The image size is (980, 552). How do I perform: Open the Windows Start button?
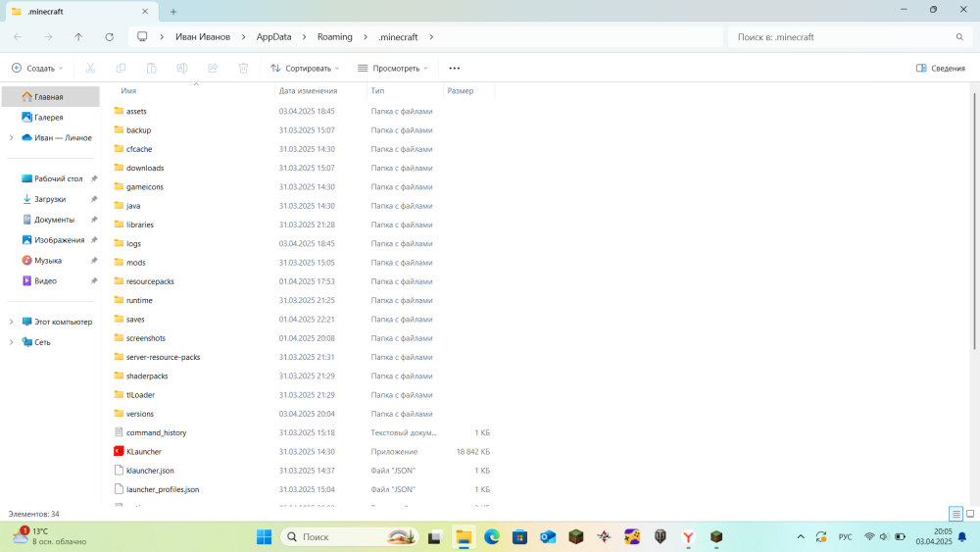coord(265,537)
